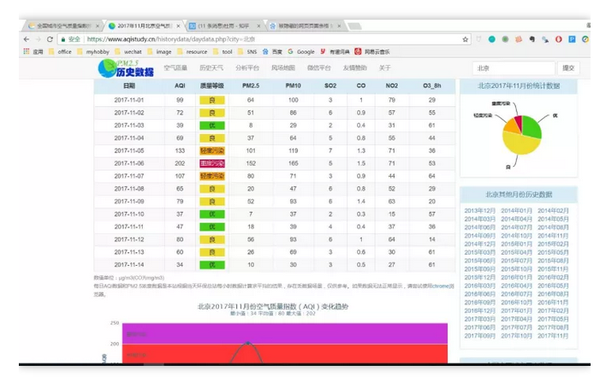
Task: Click the blue square extension icon
Action: click(x=572, y=39)
